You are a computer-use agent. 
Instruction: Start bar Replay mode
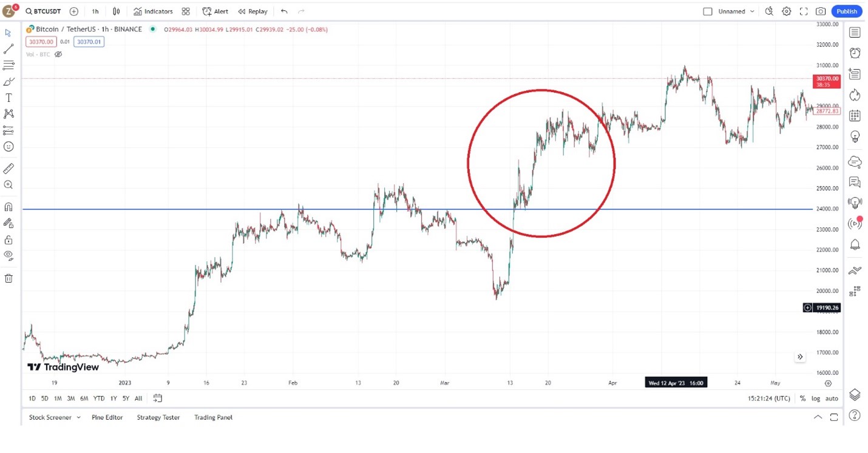tap(253, 12)
